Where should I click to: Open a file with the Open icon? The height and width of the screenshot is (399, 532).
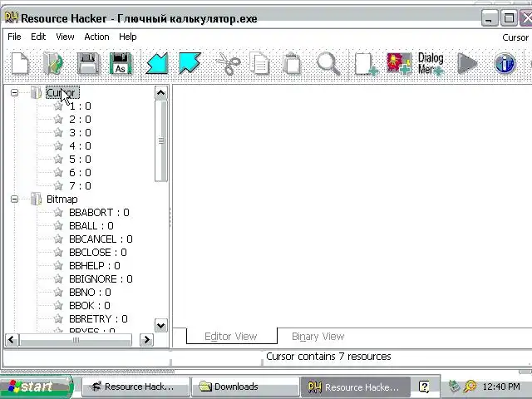coord(53,63)
